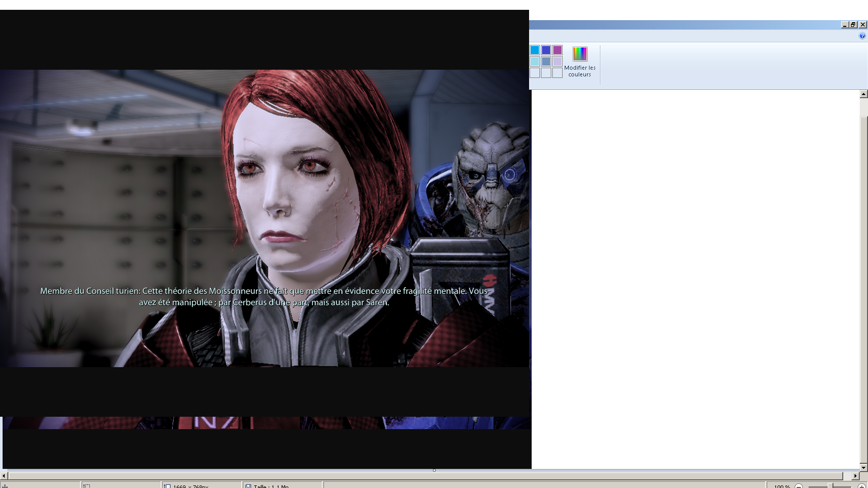This screenshot has height=488, width=868.
Task: Minimize the Paint window
Action: [845, 25]
